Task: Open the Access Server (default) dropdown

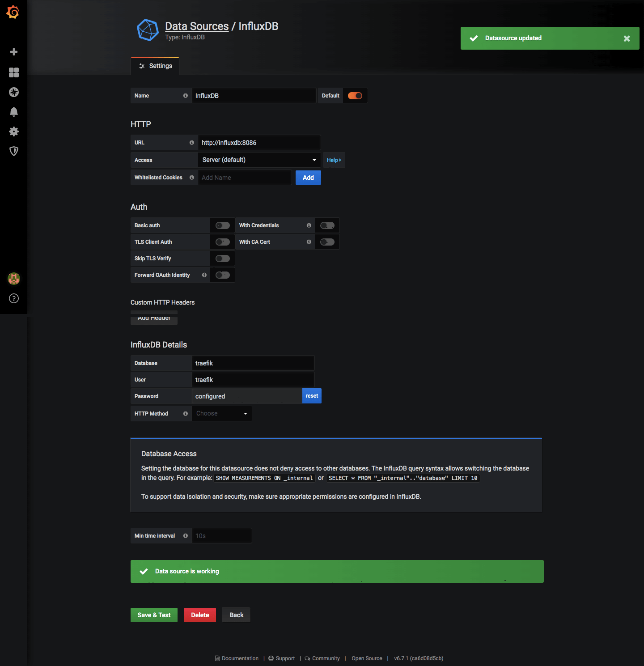Action: 259,160
